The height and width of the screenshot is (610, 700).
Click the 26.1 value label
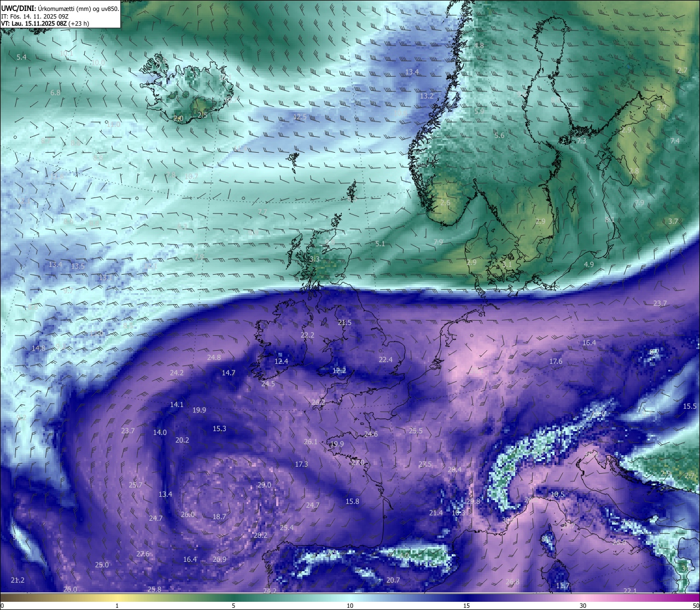click(x=311, y=442)
